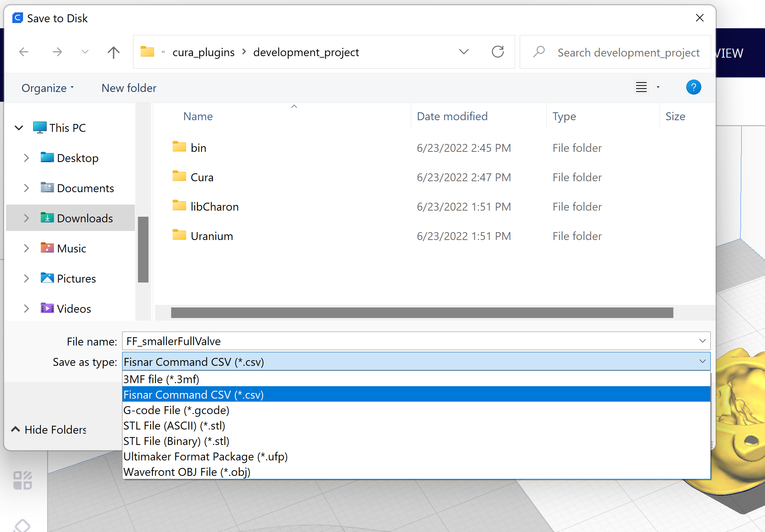The image size is (765, 532).
Task: Click the bin folder icon
Action: pyautogui.click(x=179, y=147)
